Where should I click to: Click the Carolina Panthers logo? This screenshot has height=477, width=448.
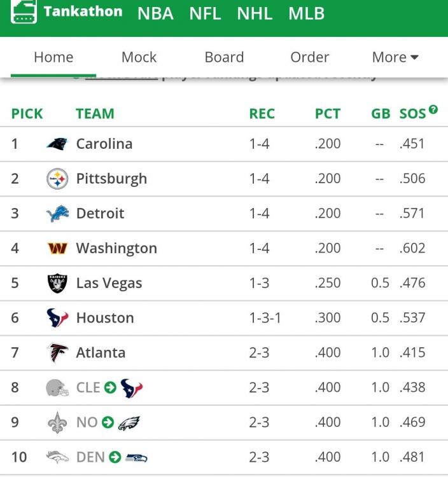[x=57, y=144]
